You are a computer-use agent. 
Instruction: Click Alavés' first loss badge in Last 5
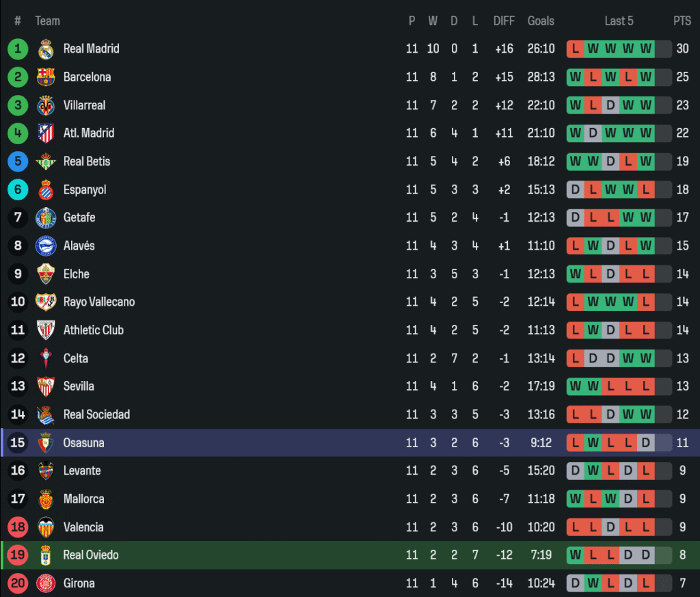[576, 246]
